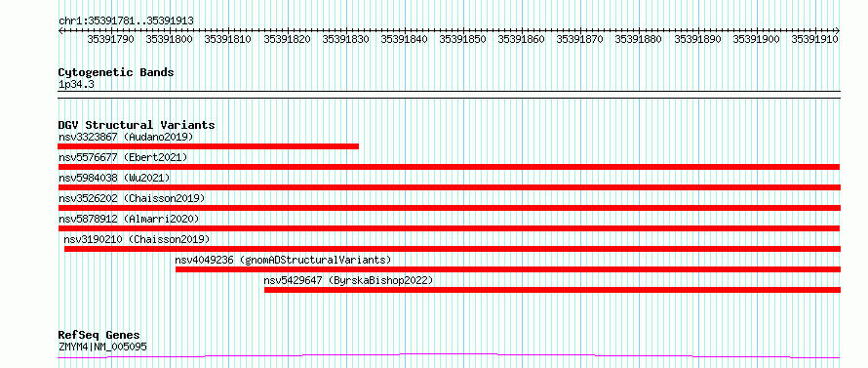This screenshot has height=368, width=868.
Task: Click the red bar under nsv5984038
Action: tap(449, 187)
